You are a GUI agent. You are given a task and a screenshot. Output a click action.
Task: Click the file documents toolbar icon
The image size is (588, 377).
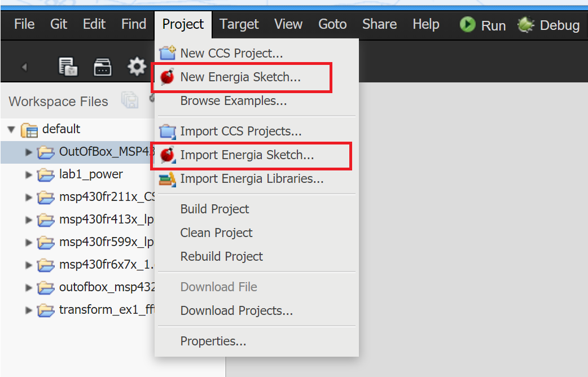68,67
